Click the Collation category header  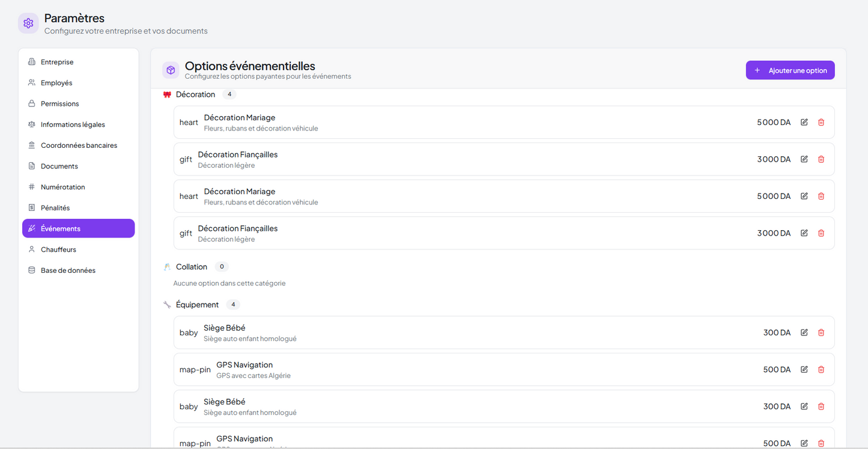click(x=191, y=267)
